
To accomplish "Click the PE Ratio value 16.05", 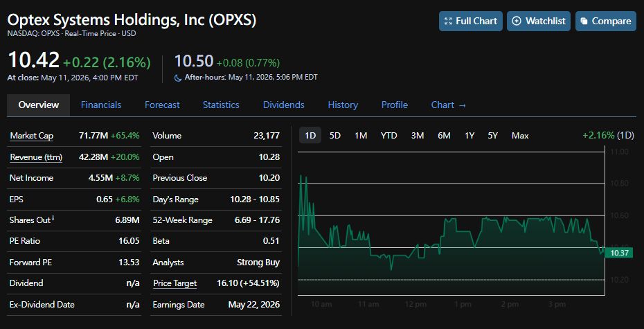I will coord(129,241).
